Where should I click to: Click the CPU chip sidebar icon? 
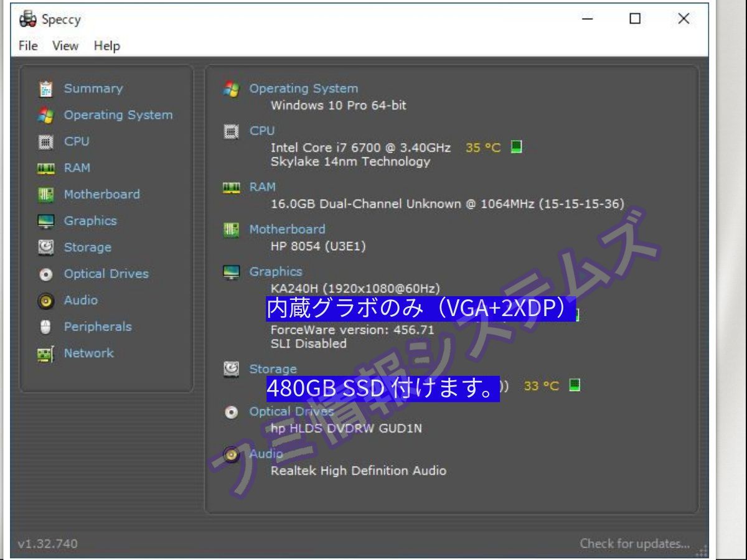45,142
